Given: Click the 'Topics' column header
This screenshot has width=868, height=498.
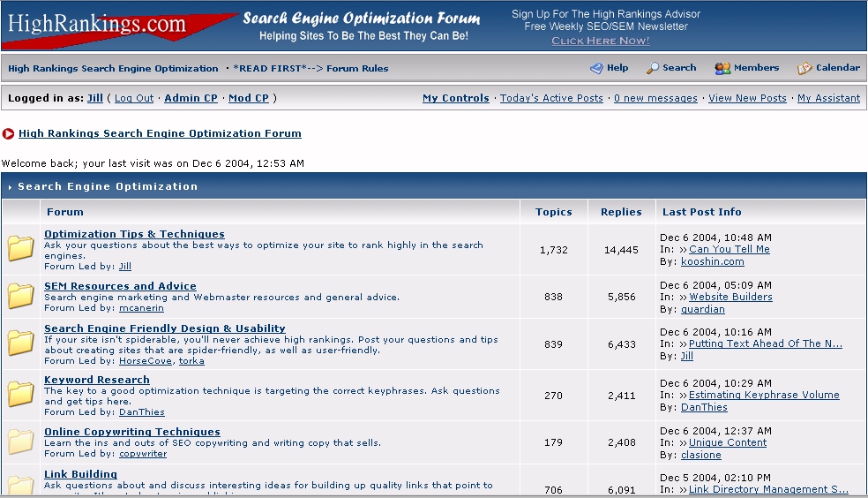Looking at the screenshot, I should [x=554, y=212].
